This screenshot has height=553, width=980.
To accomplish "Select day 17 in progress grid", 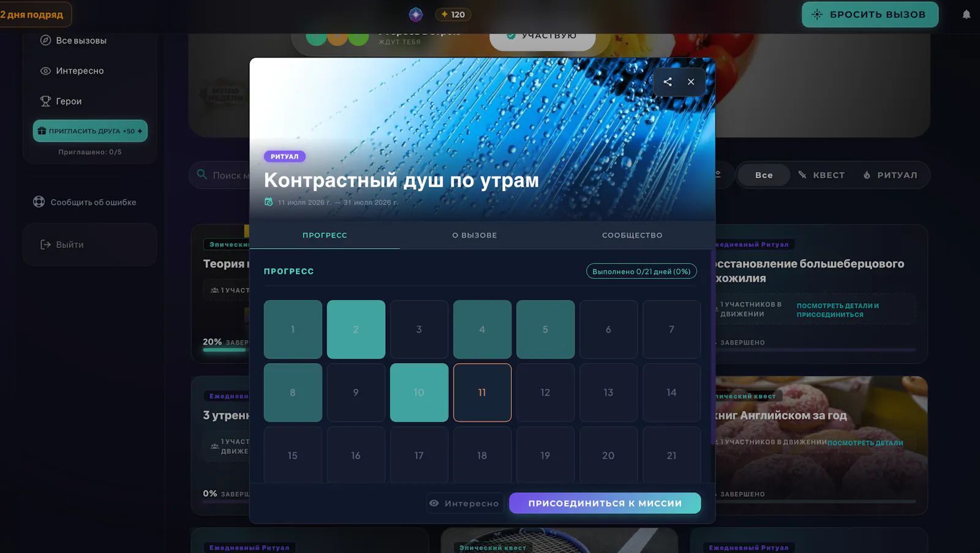I will point(419,455).
